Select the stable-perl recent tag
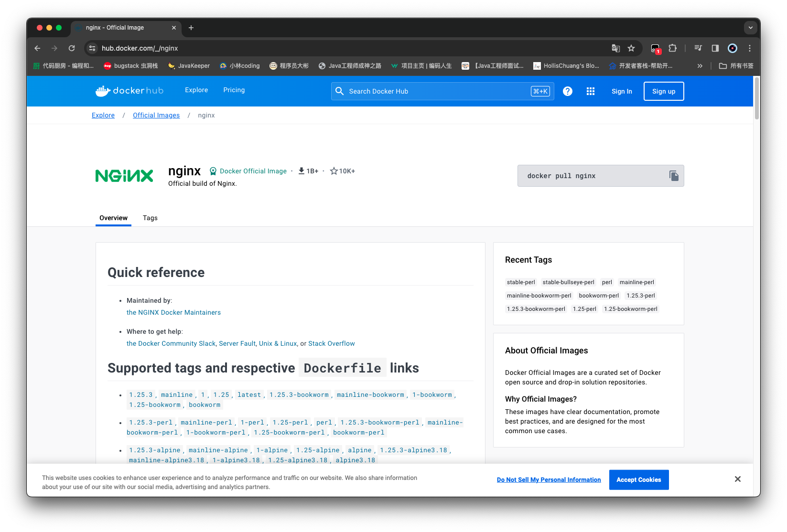This screenshot has height=532, width=787. [521, 282]
